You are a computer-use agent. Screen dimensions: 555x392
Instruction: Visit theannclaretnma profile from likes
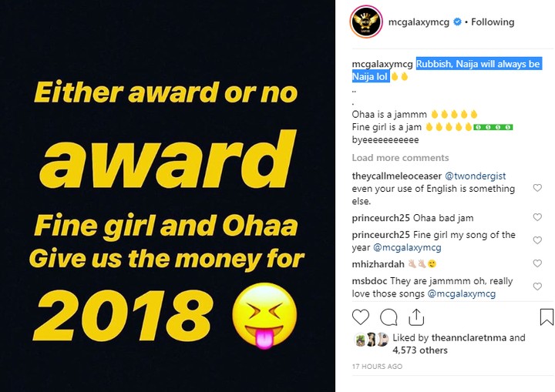469,338
